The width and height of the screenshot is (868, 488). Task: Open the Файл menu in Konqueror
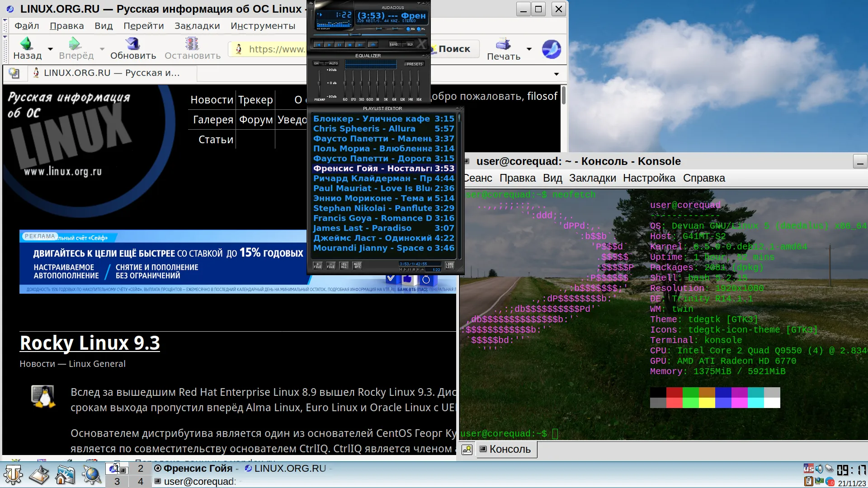tap(27, 26)
